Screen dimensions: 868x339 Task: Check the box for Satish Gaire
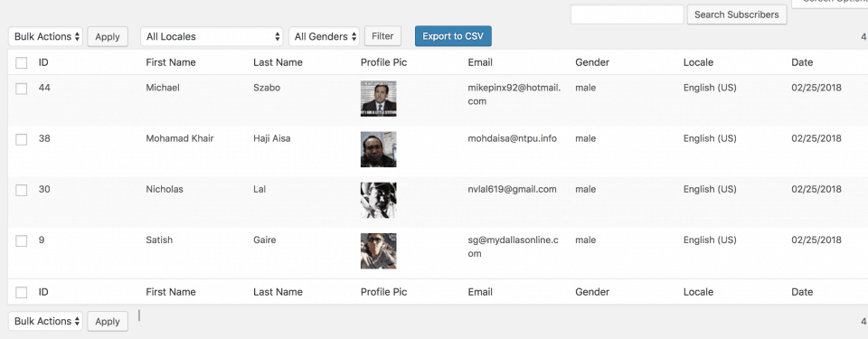(22, 241)
